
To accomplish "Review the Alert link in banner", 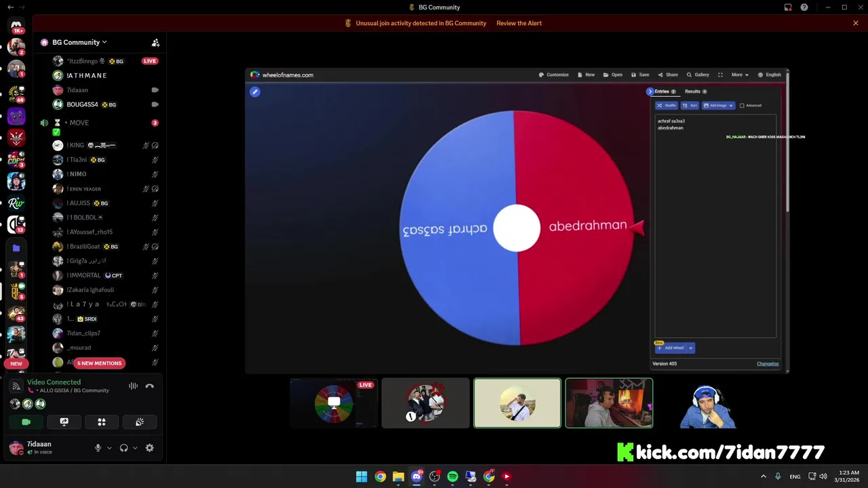I will point(519,23).
